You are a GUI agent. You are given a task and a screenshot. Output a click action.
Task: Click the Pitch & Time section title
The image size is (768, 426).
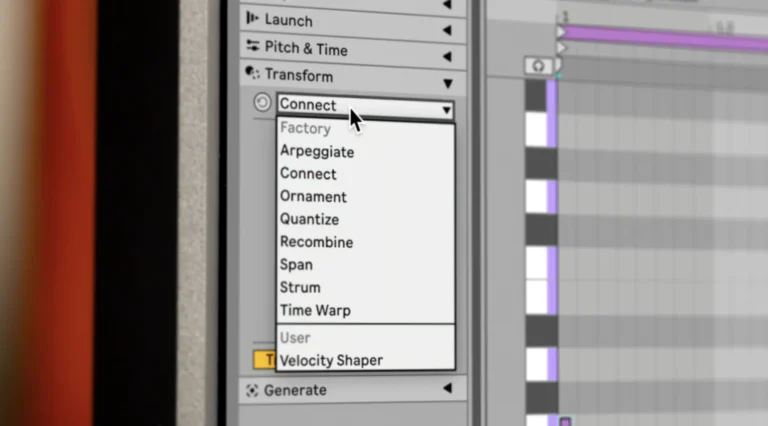pyautogui.click(x=306, y=49)
